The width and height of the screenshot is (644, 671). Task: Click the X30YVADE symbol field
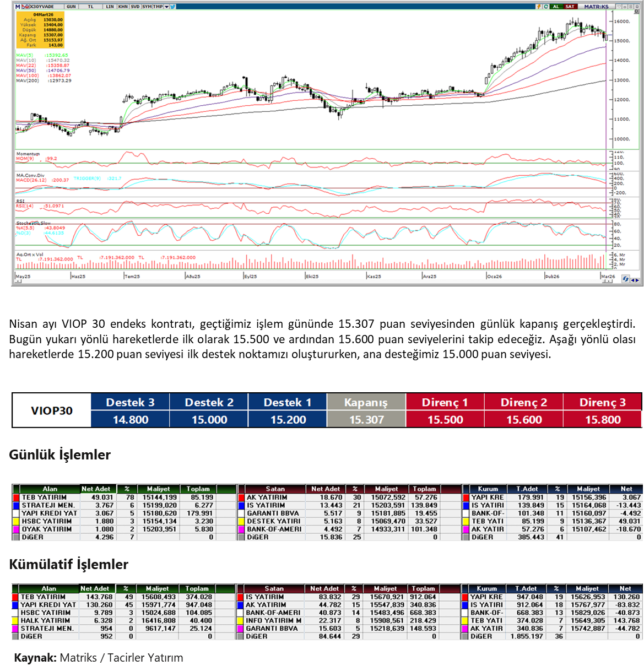point(43,7)
